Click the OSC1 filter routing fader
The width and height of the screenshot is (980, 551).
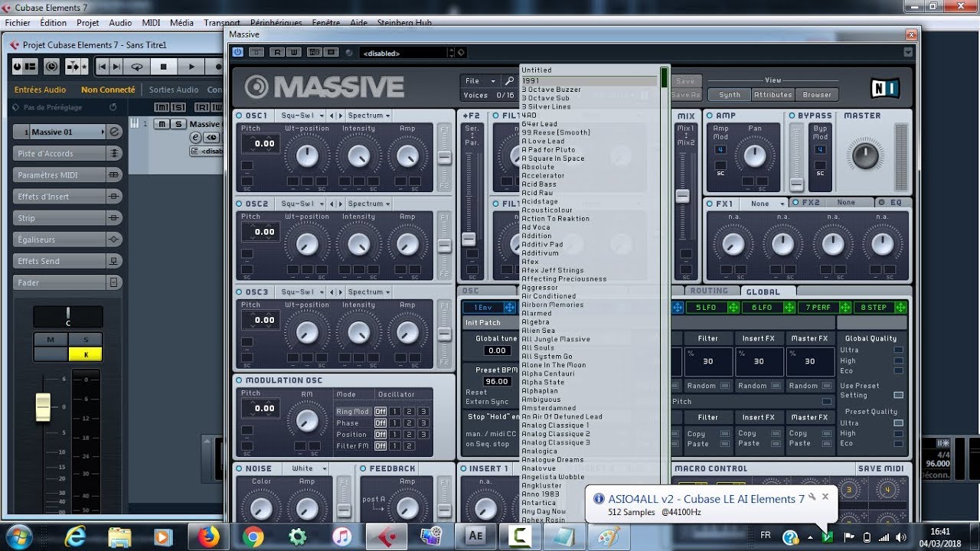444,158
